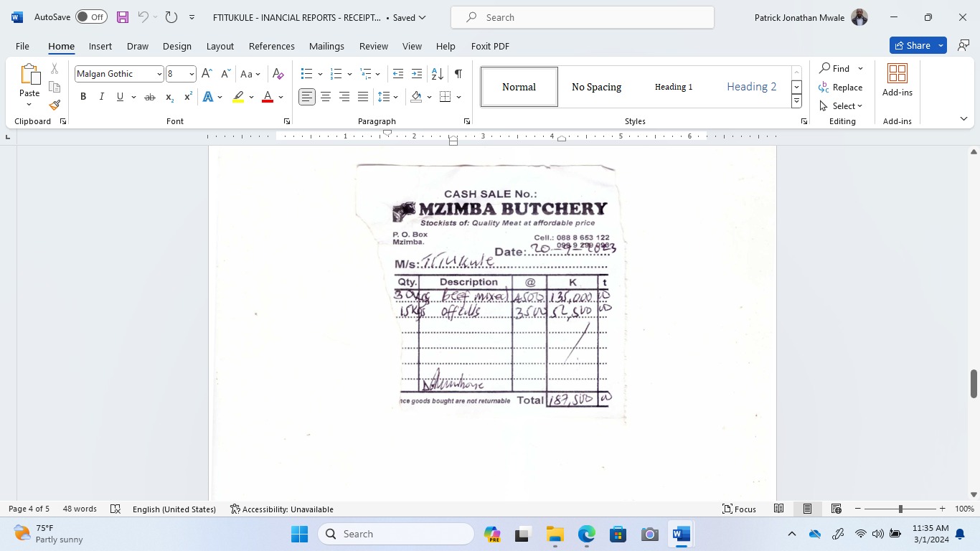This screenshot has width=980, height=551.
Task: Apply subscript formatting
Action: tap(169, 97)
